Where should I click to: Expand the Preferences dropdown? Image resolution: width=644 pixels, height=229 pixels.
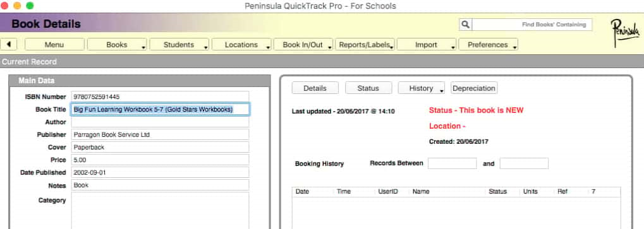point(488,45)
